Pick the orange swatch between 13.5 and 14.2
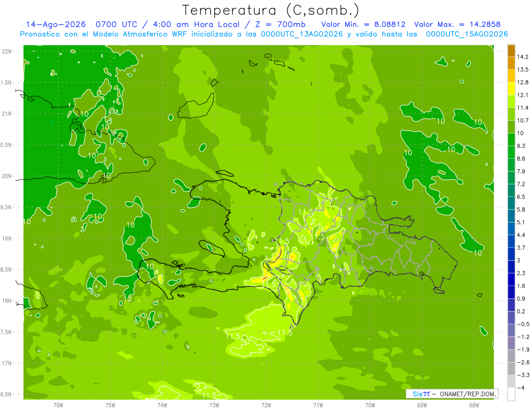The width and height of the screenshot is (532, 411). point(511,63)
